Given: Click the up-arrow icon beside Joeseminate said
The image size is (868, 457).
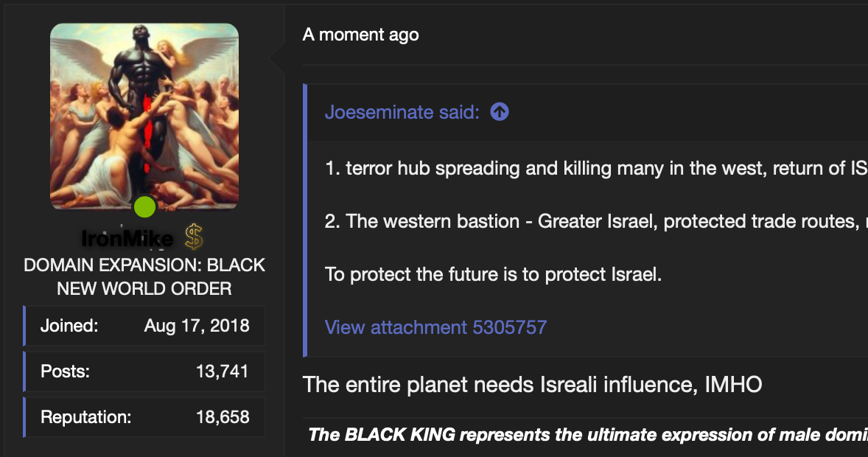Looking at the screenshot, I should (x=500, y=112).
